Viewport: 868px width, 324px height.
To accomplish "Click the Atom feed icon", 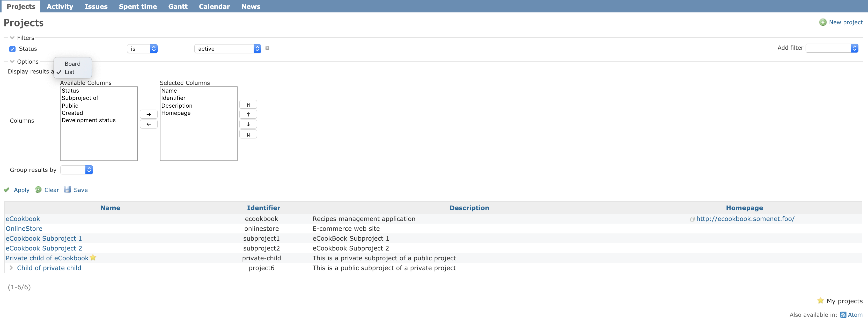I will [x=843, y=315].
